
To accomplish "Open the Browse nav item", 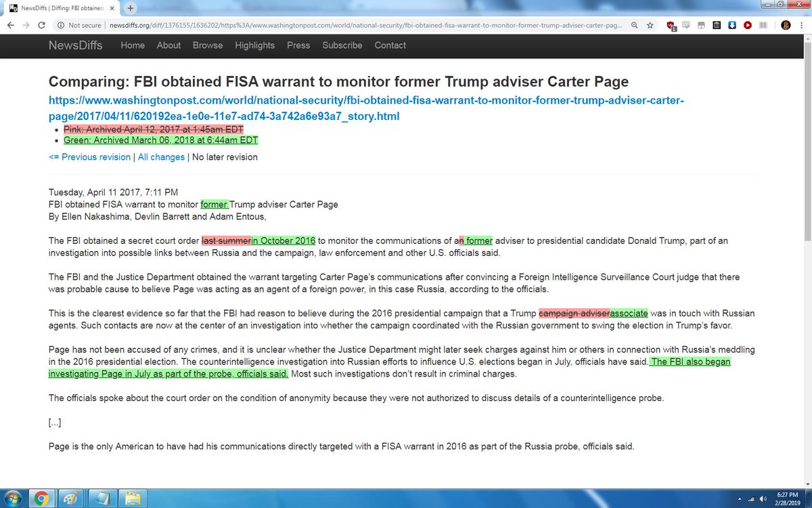I will click(208, 45).
